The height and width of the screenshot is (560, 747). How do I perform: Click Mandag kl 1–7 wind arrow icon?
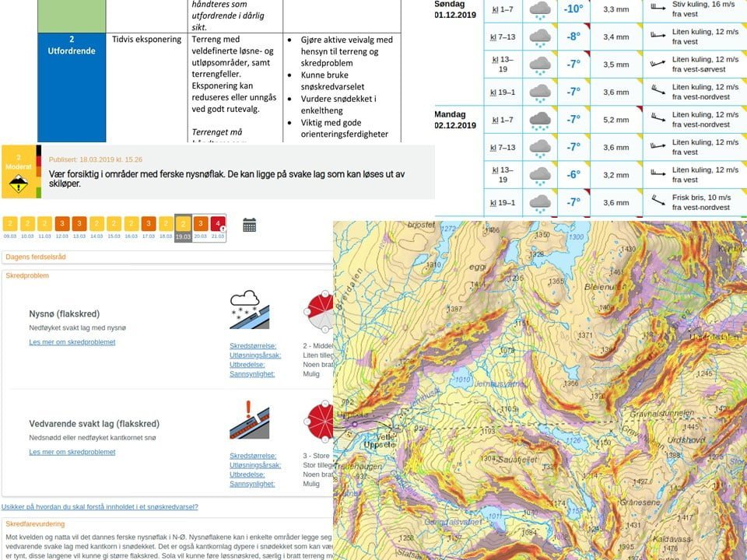coord(658,117)
